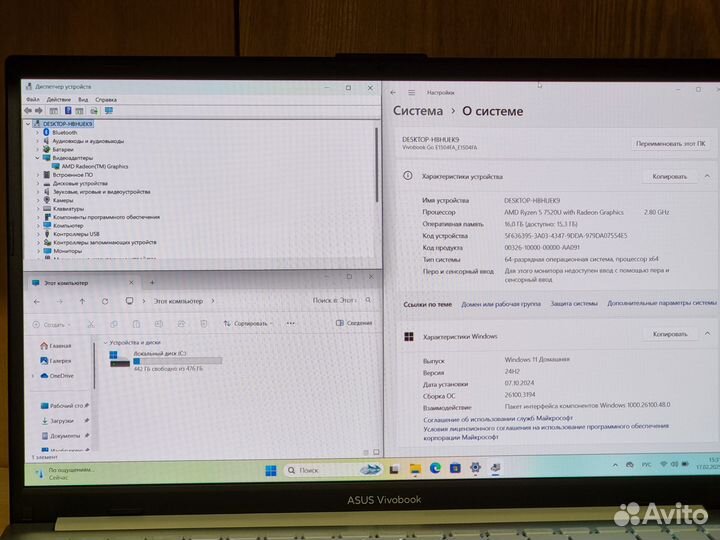Open Рабочий стол in Explorer sidebar

click(63, 406)
